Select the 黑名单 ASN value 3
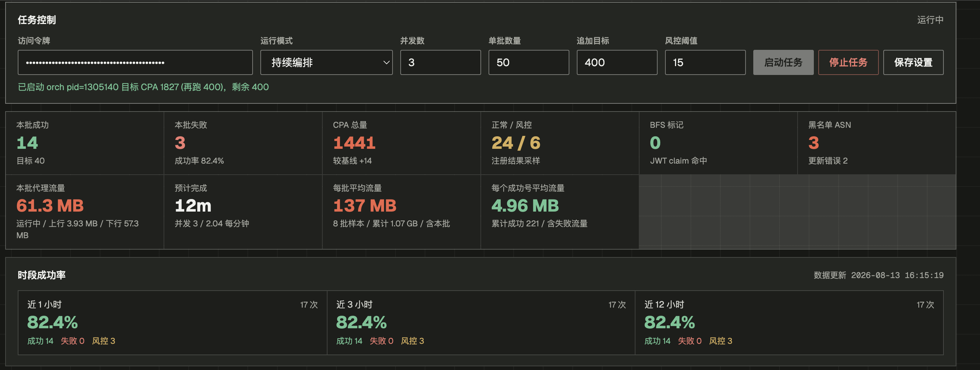Screen dimensions: 980x370 pyautogui.click(x=813, y=143)
